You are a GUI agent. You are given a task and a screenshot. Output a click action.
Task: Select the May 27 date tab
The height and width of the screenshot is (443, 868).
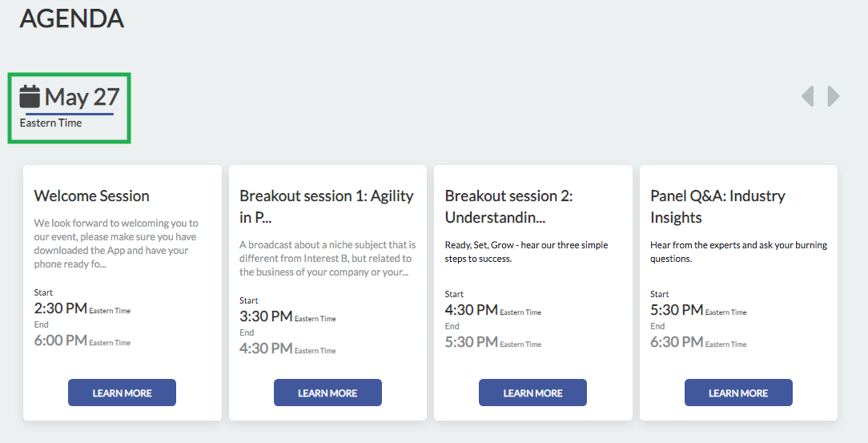point(69,107)
